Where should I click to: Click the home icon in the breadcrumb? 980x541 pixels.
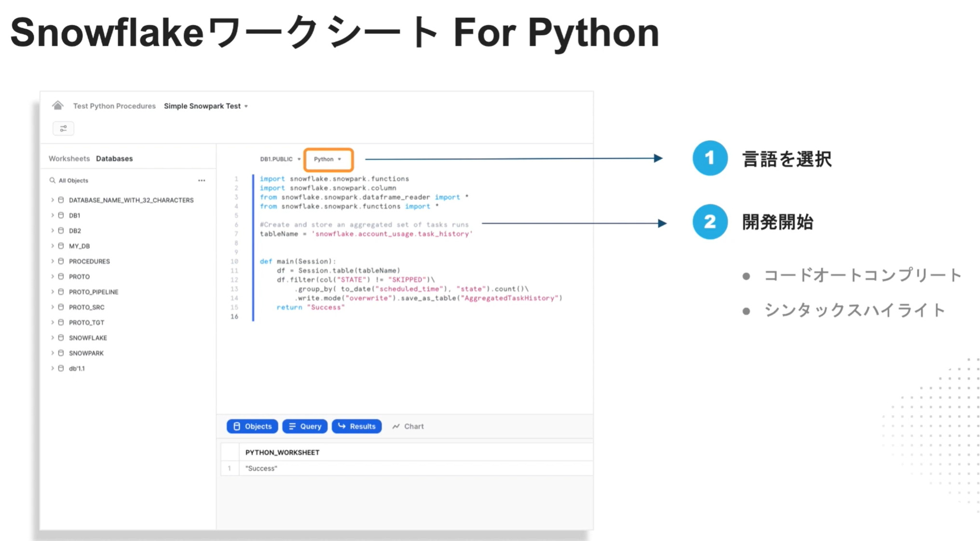[58, 105]
